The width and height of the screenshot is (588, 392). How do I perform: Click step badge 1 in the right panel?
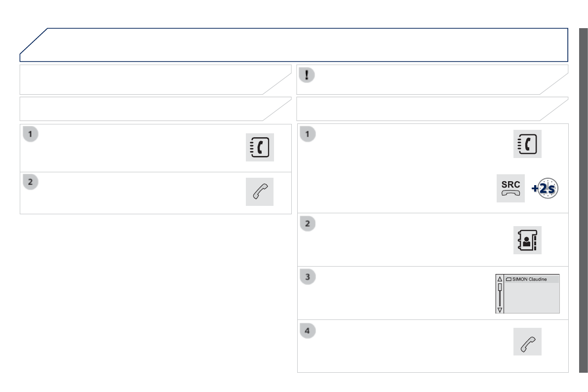(x=308, y=134)
